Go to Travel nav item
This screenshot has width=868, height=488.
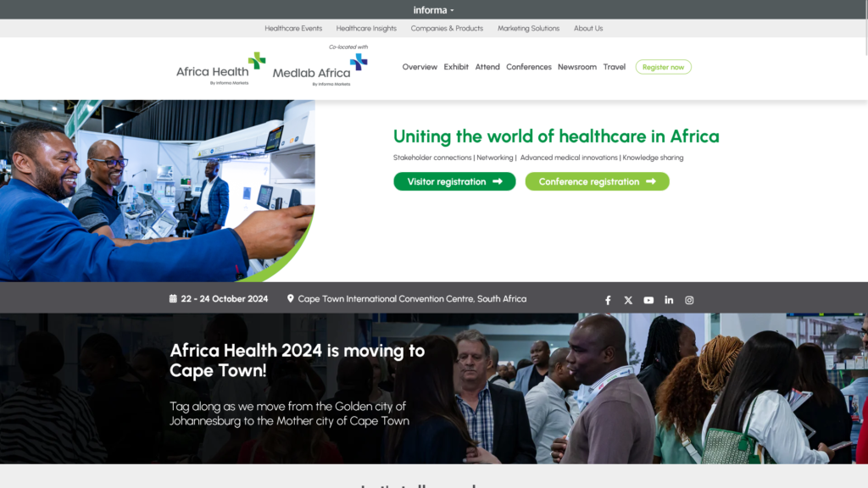(x=615, y=67)
